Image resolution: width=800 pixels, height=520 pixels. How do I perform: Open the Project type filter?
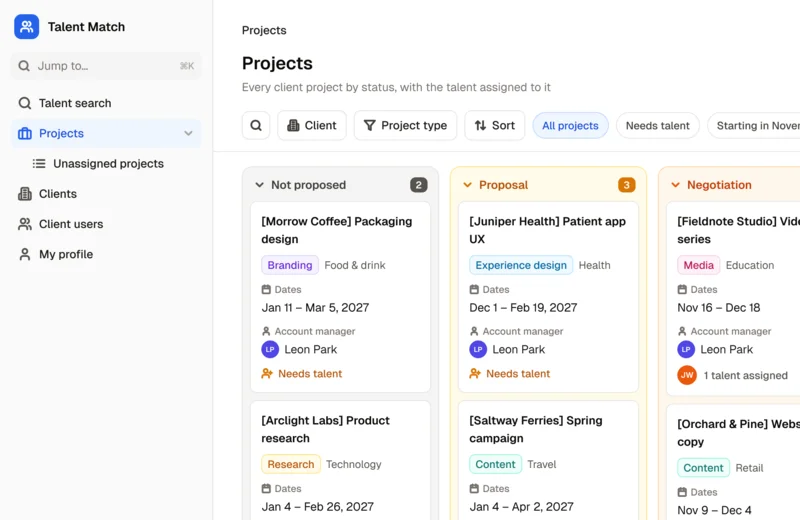coord(406,126)
